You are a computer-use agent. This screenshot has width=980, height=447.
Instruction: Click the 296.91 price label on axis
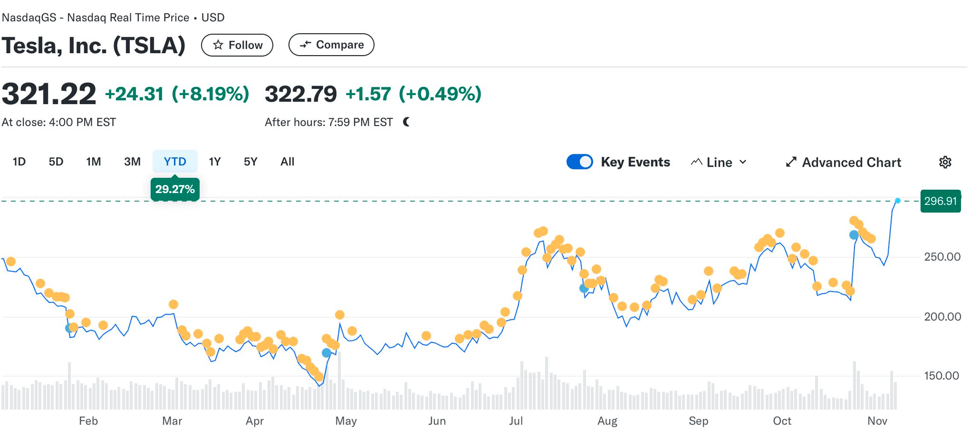tap(940, 201)
